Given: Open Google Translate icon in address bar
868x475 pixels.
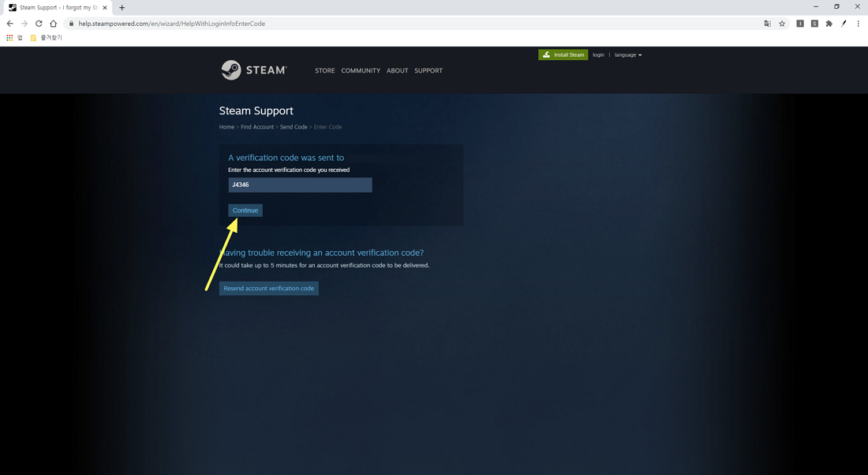Looking at the screenshot, I should pos(767,24).
